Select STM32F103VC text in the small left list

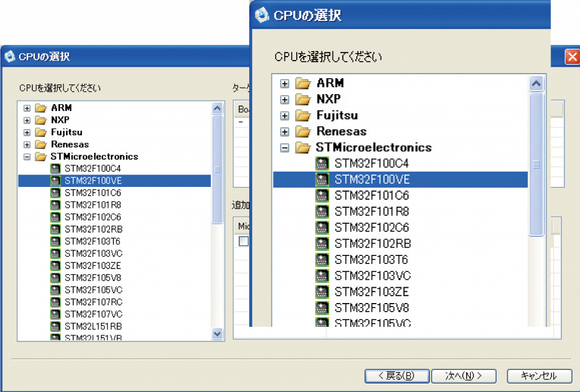click(x=93, y=254)
